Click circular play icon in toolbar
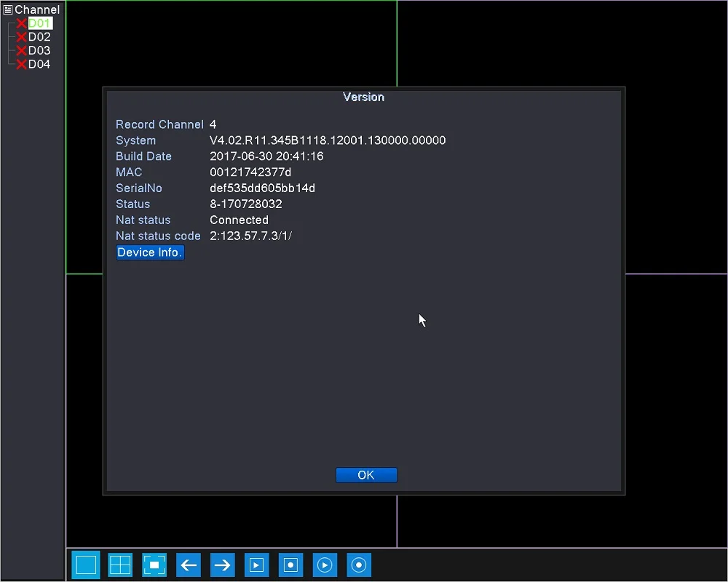 pos(325,565)
